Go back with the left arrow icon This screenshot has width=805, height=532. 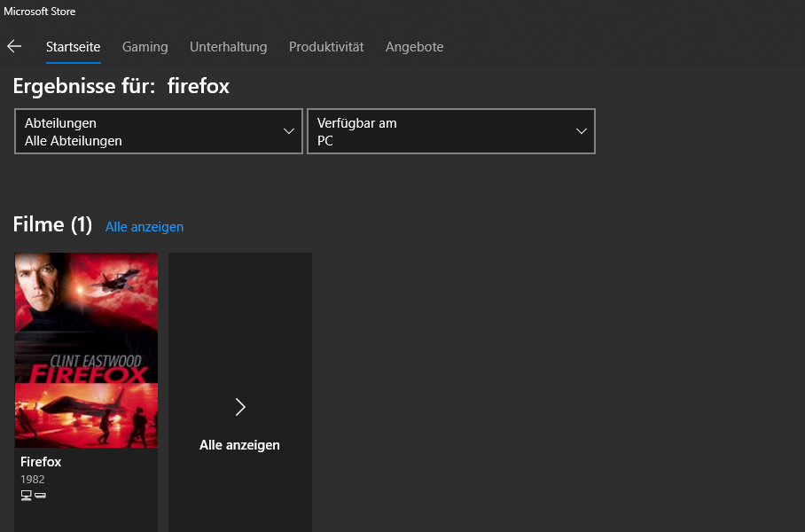tap(14, 47)
